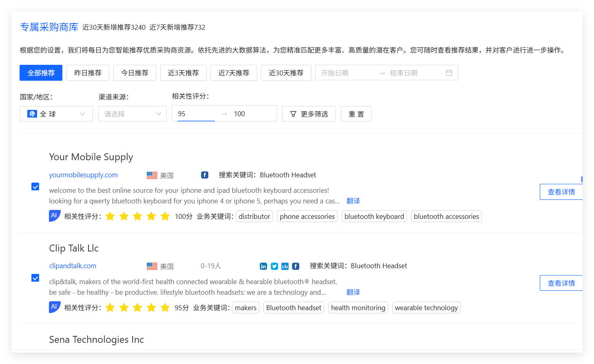This screenshot has height=364, width=594.
Task: Translate the Clip Talk Llc description
Action: click(x=353, y=292)
